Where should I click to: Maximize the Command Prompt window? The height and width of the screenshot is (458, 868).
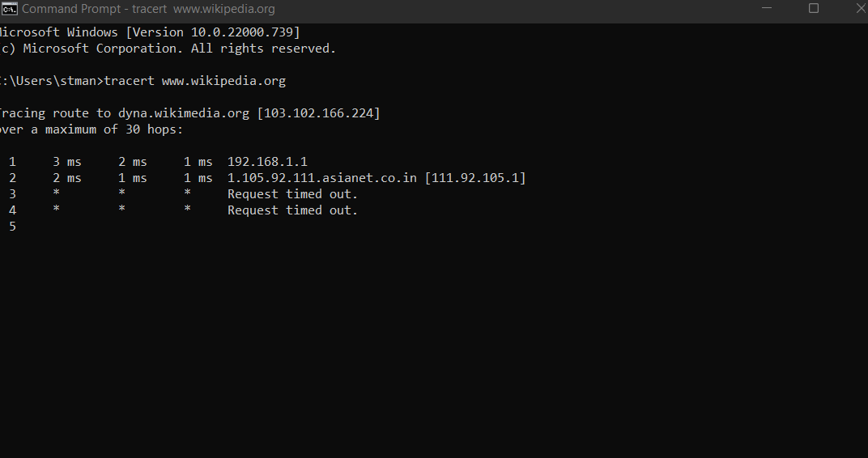[813, 8]
